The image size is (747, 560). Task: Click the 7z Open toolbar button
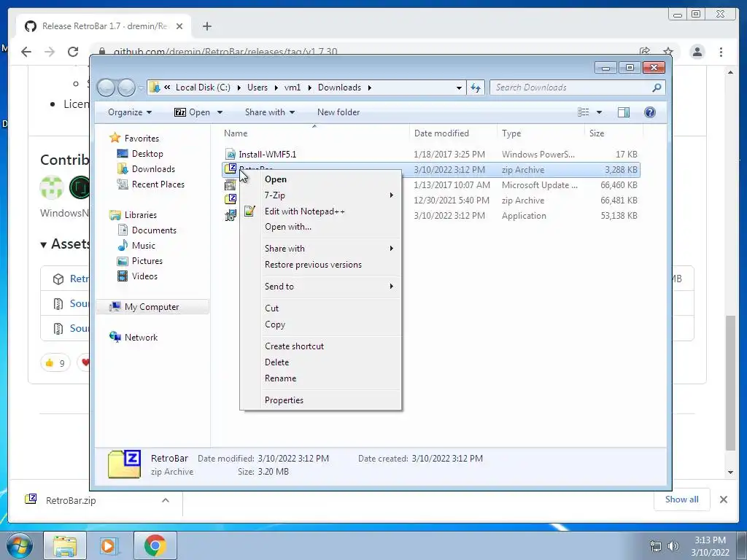point(192,112)
